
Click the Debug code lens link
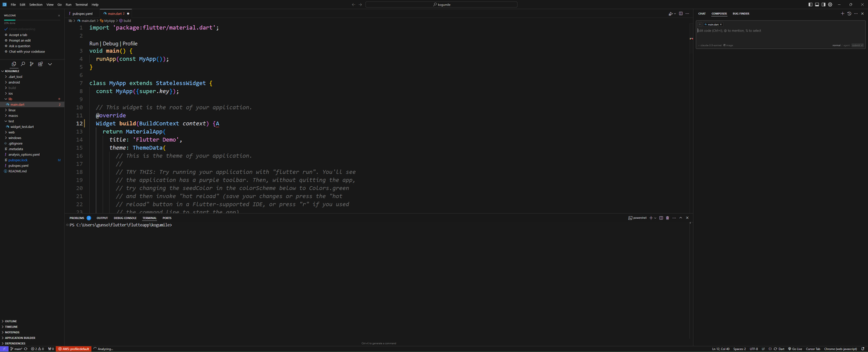point(110,43)
